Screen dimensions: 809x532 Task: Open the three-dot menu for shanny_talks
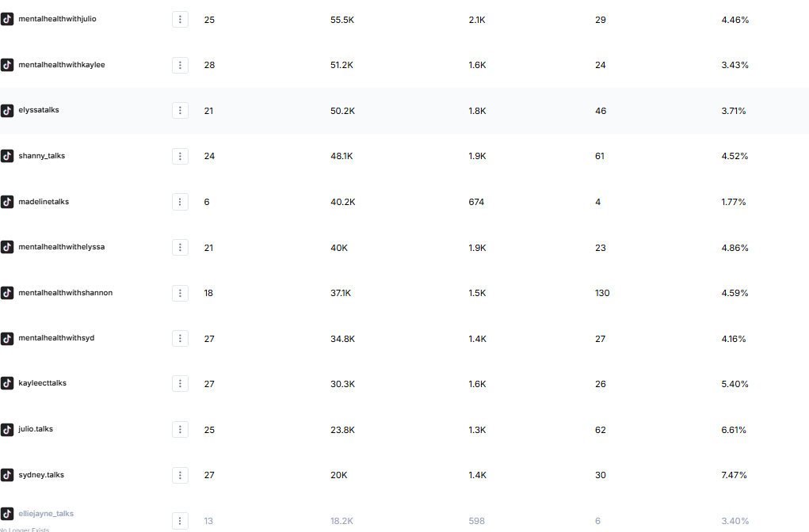coord(180,156)
